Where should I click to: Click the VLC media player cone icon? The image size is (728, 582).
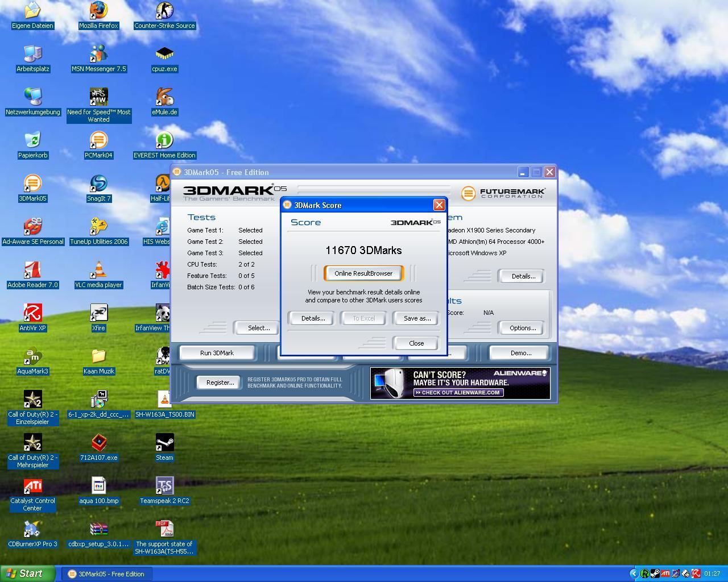pos(98,269)
